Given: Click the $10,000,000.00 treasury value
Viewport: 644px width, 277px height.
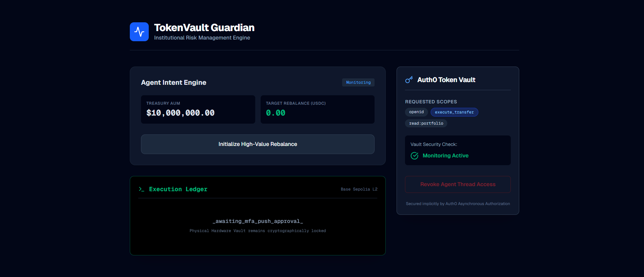Looking at the screenshot, I should tap(181, 113).
